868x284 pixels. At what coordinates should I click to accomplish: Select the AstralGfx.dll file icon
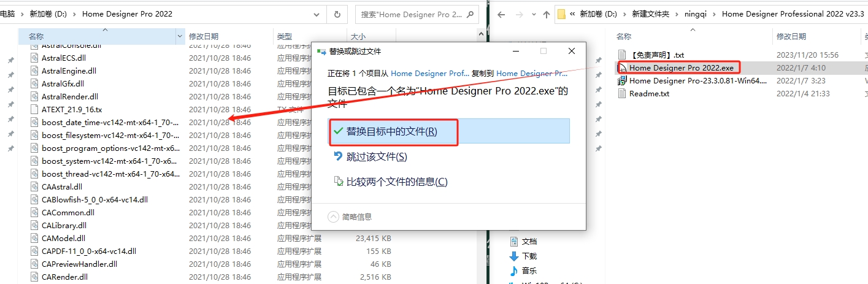pyautogui.click(x=35, y=84)
